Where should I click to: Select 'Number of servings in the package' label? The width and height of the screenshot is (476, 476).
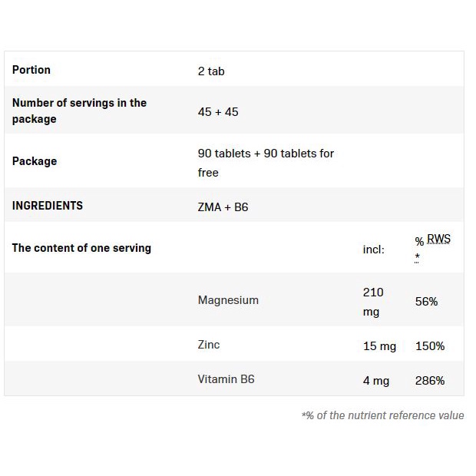point(79,111)
